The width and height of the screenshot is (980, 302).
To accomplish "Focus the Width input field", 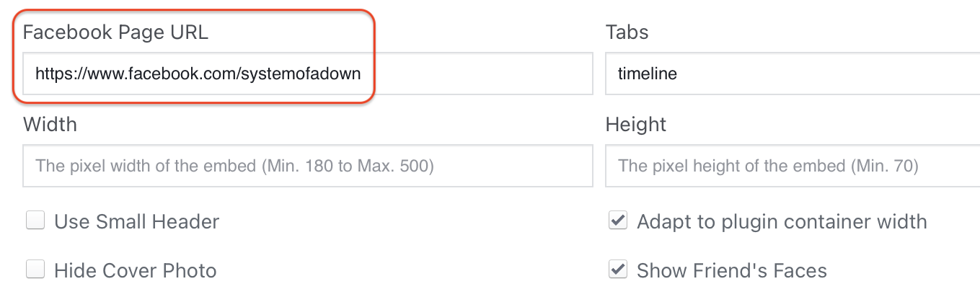I will [307, 166].
